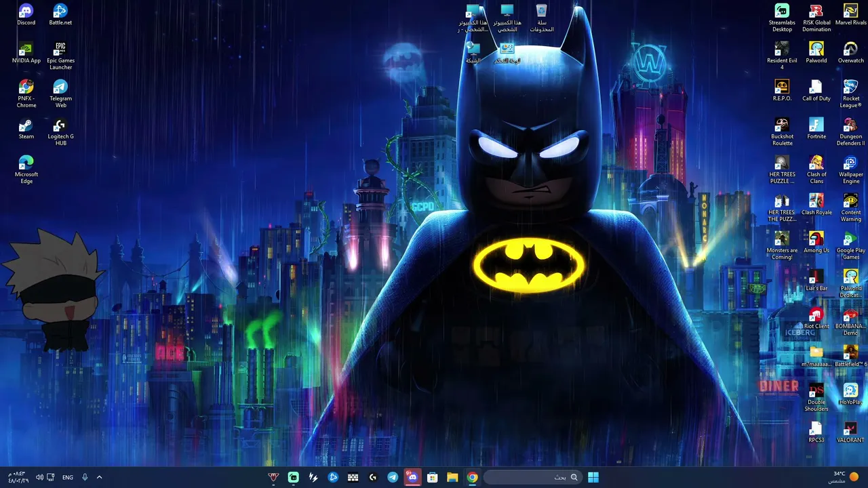Click the Resident Evil 4 icon
The image size is (868, 488).
(782, 56)
